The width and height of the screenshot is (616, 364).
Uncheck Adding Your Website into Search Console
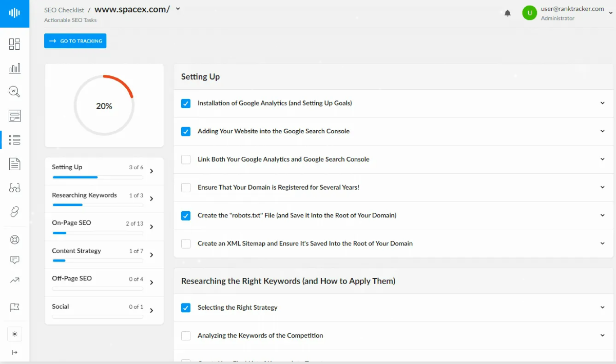[x=186, y=132]
